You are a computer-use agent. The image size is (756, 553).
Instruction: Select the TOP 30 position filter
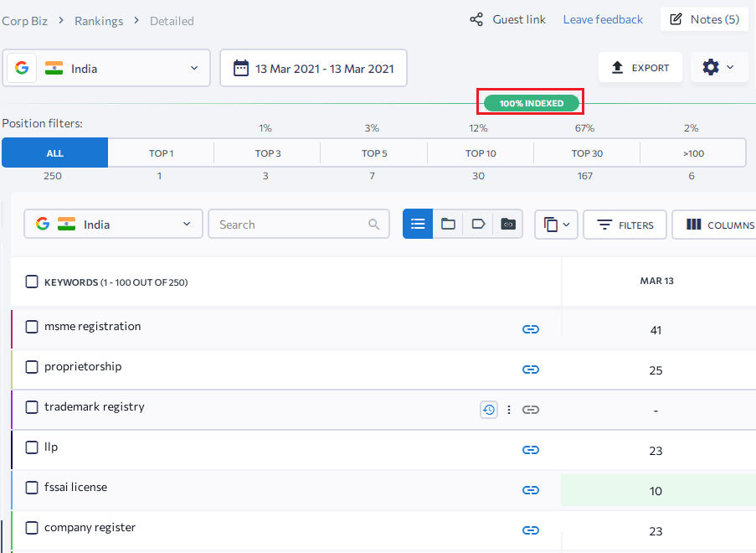tap(587, 153)
